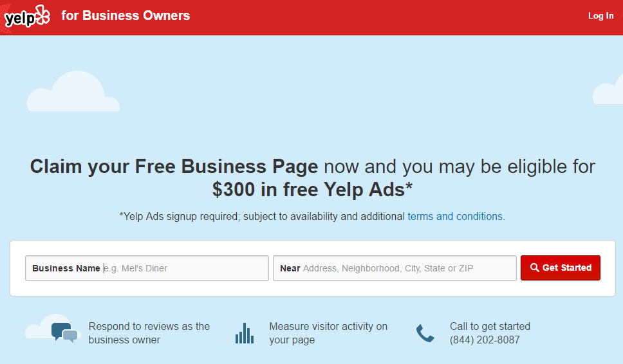Click the 'for Business Owners' header text

pos(126,15)
